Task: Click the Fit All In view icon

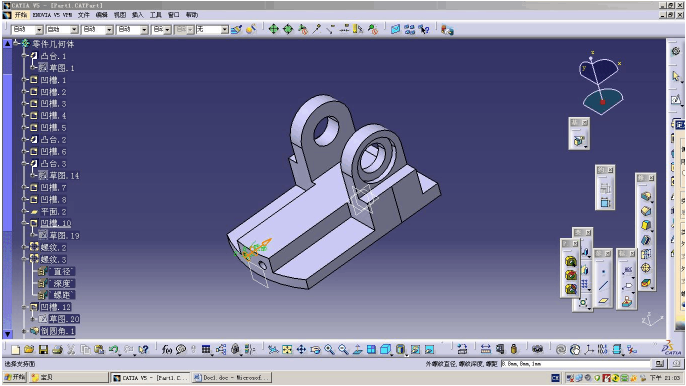Action: click(287, 349)
